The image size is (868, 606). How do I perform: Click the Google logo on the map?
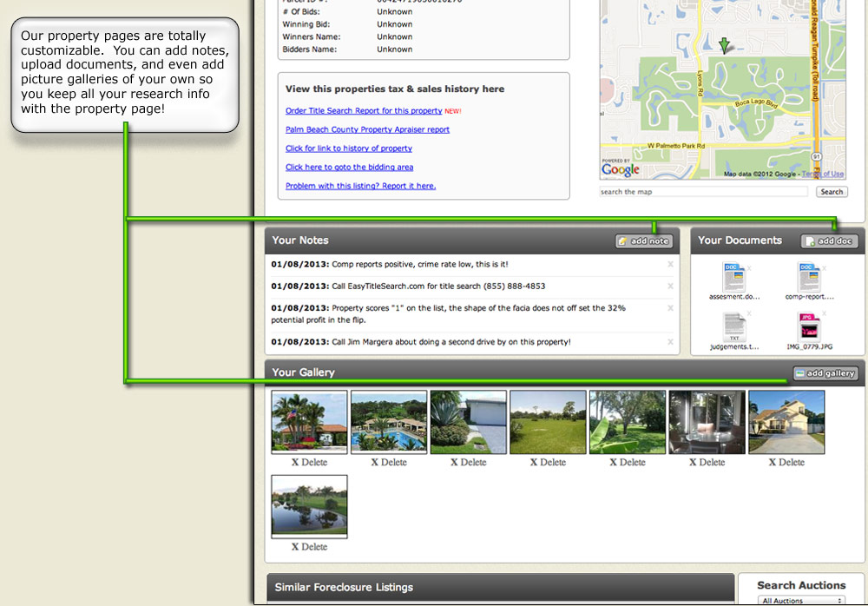pyautogui.click(x=621, y=169)
